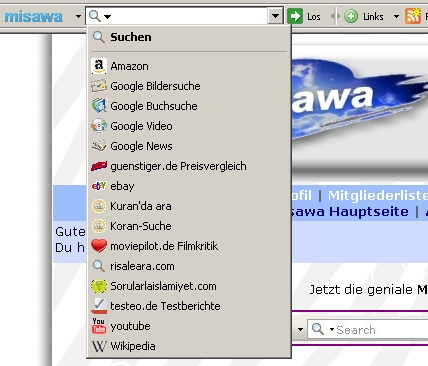Click the Amazon icon in search list

(x=99, y=66)
